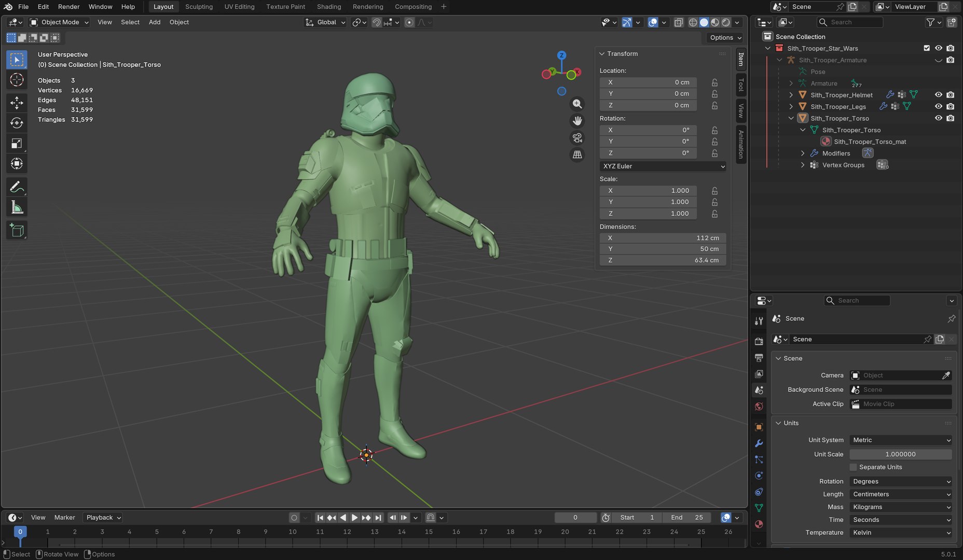
Task: Click the viewport zoom magnifier icon
Action: pos(577,104)
